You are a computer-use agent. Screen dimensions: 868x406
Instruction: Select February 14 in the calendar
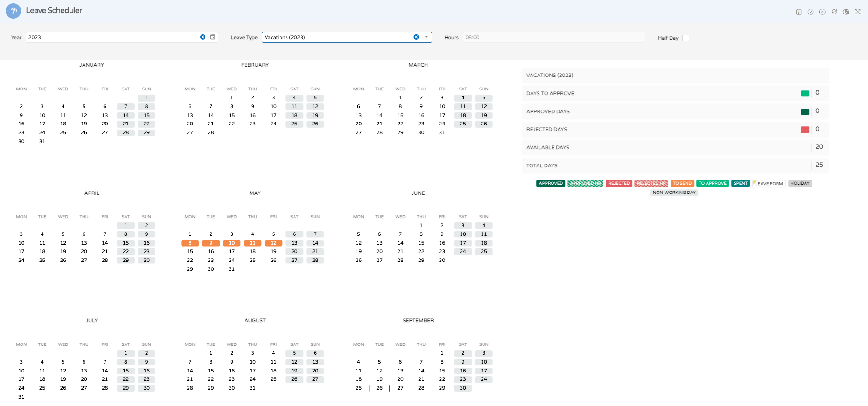(211, 115)
